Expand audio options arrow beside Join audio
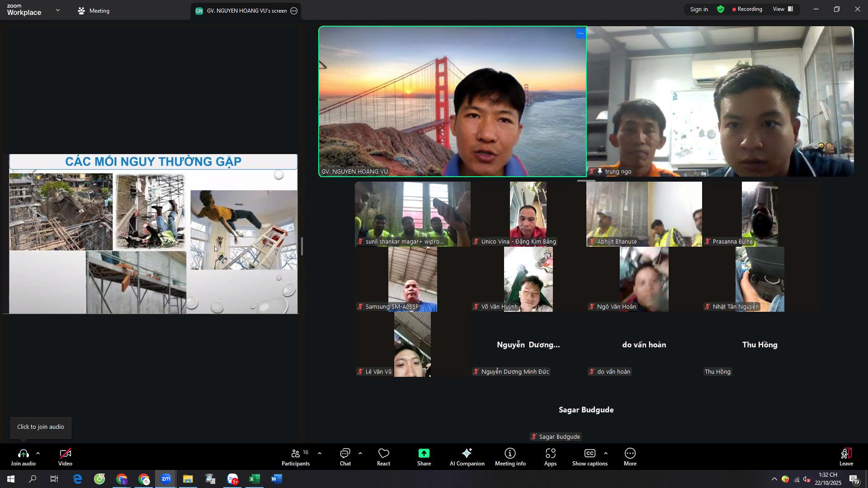868x488 pixels. [38, 453]
